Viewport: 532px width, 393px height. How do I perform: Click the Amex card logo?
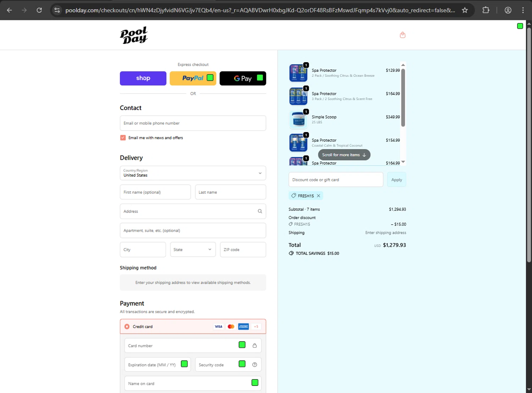pos(244,327)
